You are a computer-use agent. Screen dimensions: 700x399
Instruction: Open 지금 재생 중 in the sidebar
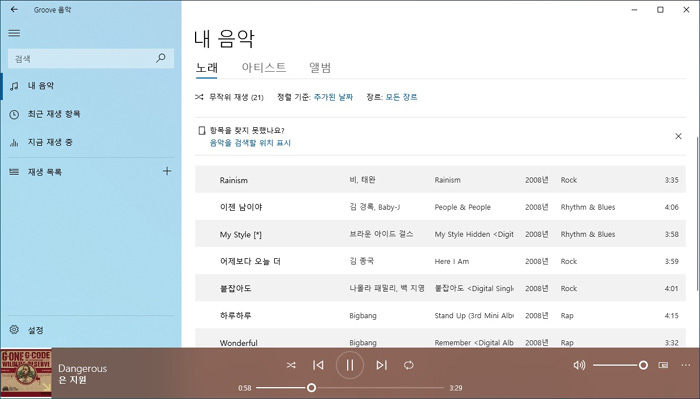point(91,142)
